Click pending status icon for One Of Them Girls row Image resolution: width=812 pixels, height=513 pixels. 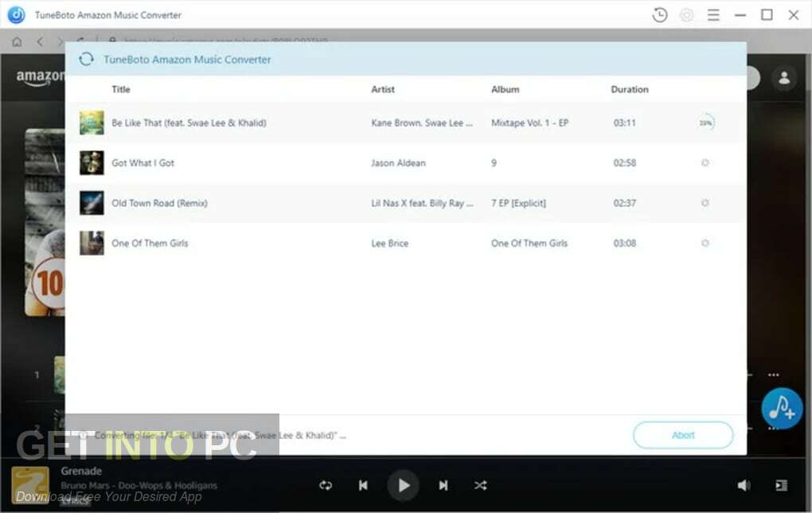[705, 243]
